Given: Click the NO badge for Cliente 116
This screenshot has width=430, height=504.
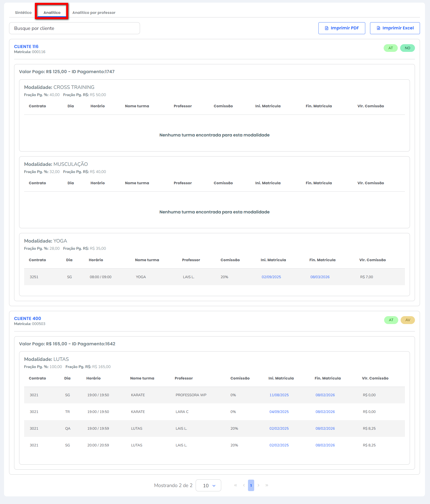Looking at the screenshot, I should 407,48.
